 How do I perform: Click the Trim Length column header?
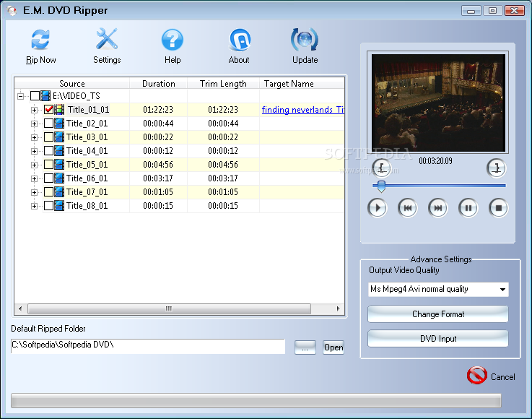[x=223, y=84]
